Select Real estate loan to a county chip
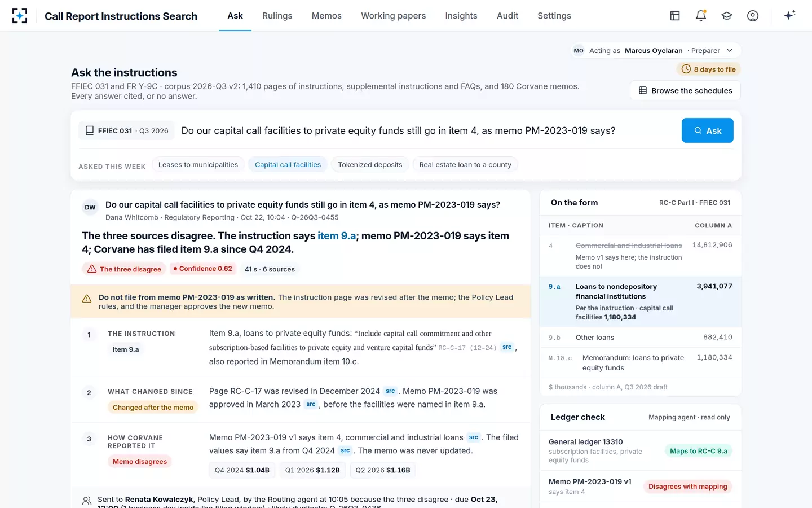 coord(465,165)
